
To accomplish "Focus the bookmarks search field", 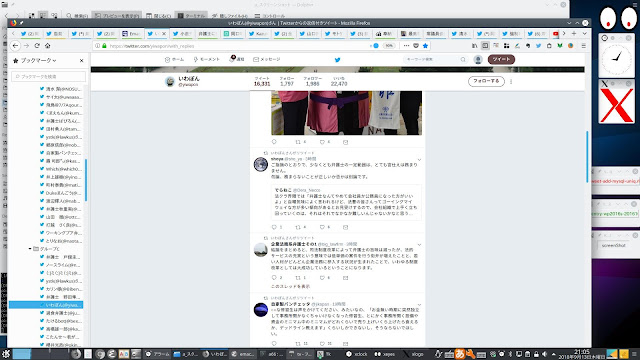I will pyautogui.click(x=49, y=76).
